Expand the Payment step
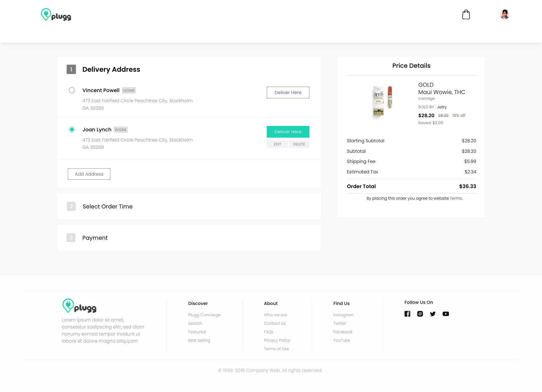Image resolution: width=542 pixels, height=392 pixels. 189,238
